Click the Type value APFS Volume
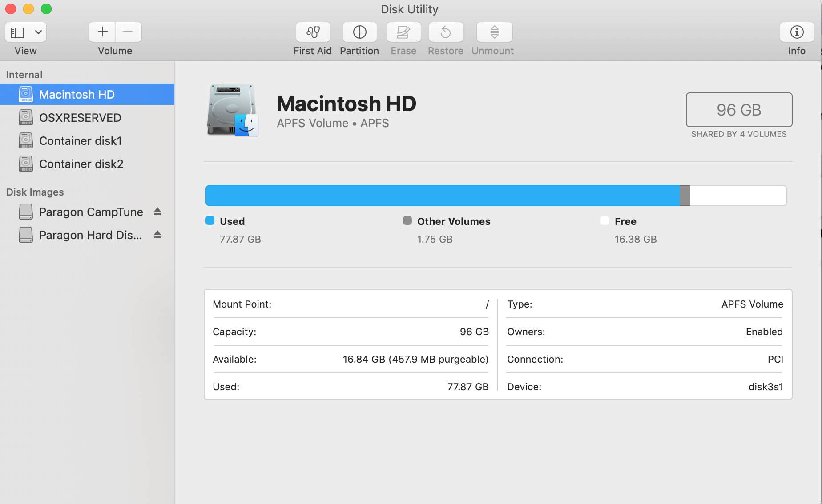The width and height of the screenshot is (822, 504). [752, 304]
